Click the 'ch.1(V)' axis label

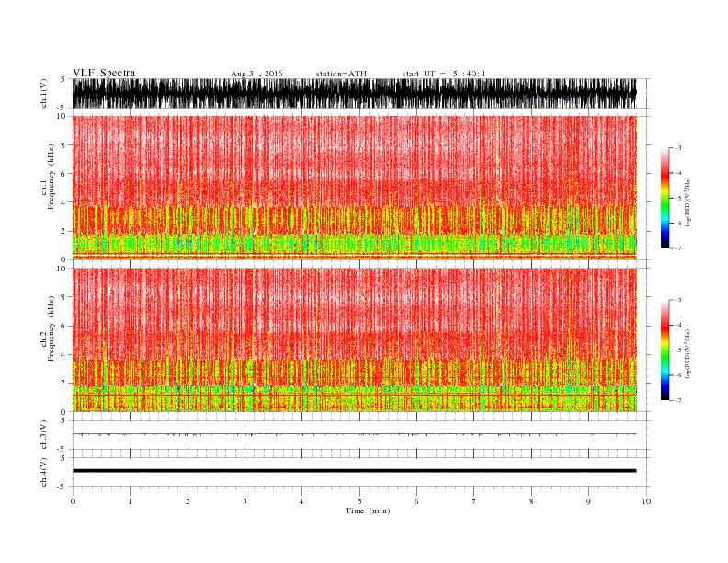pos(44,94)
